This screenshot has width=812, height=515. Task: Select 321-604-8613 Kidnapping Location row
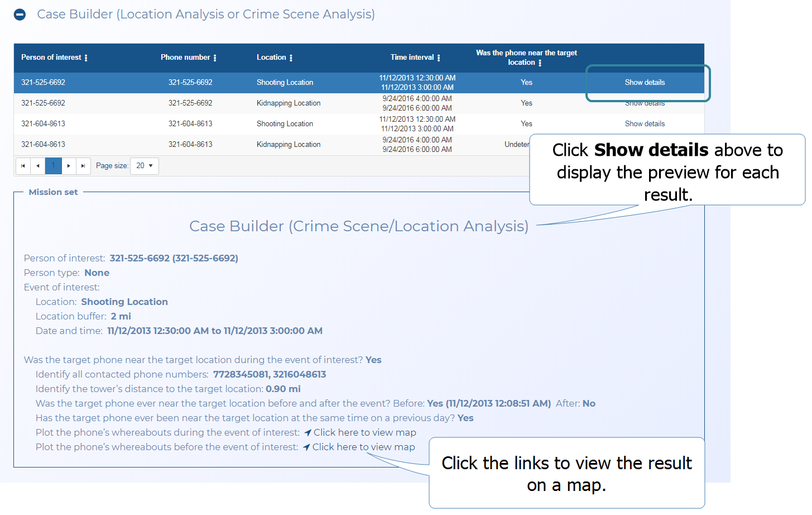click(289, 145)
